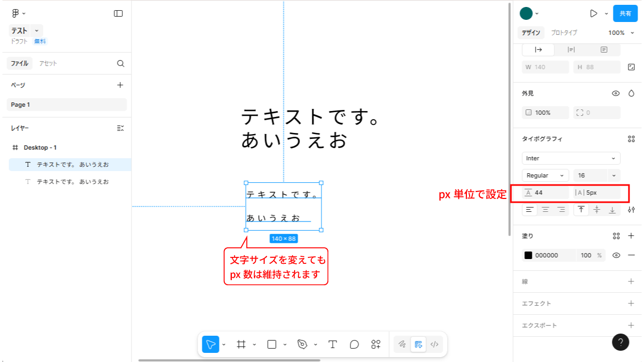
Task: Toggle the sidebar panel layout icon
Action: [119, 13]
